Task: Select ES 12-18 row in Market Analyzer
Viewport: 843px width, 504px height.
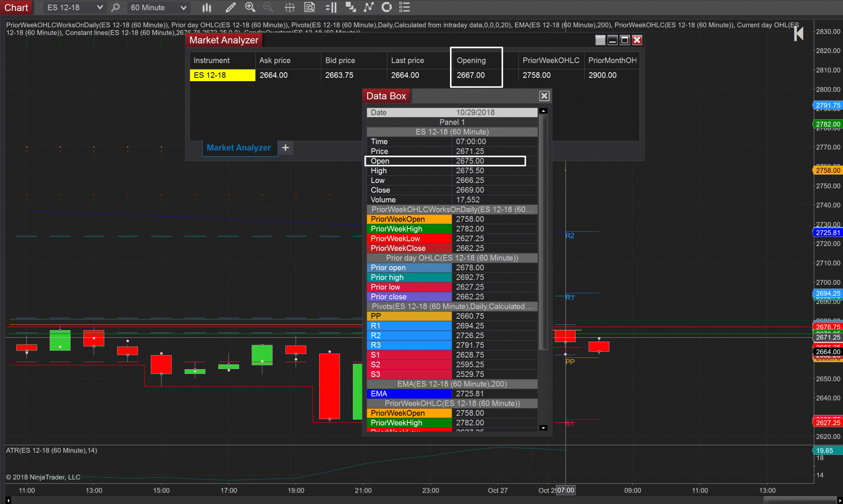Action: coord(222,75)
